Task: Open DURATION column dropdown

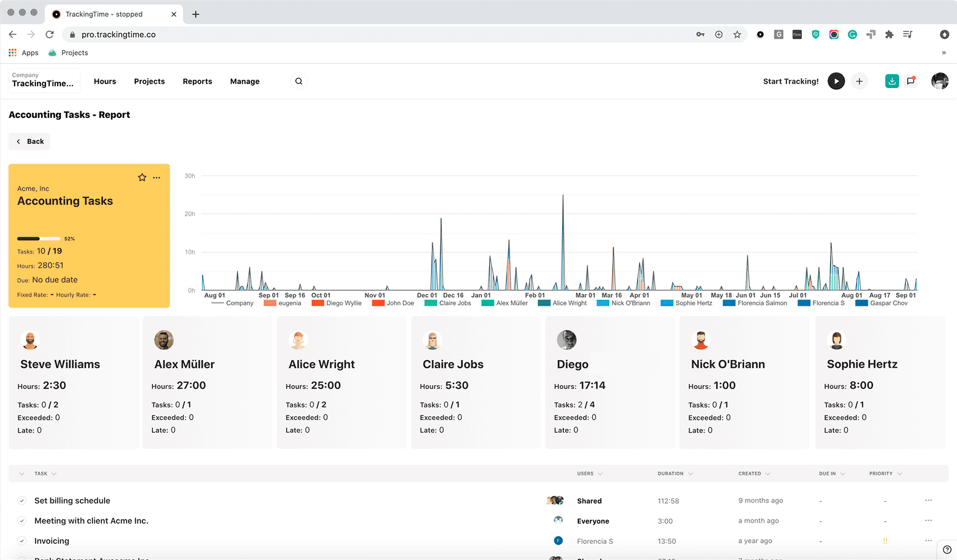Action: (691, 474)
